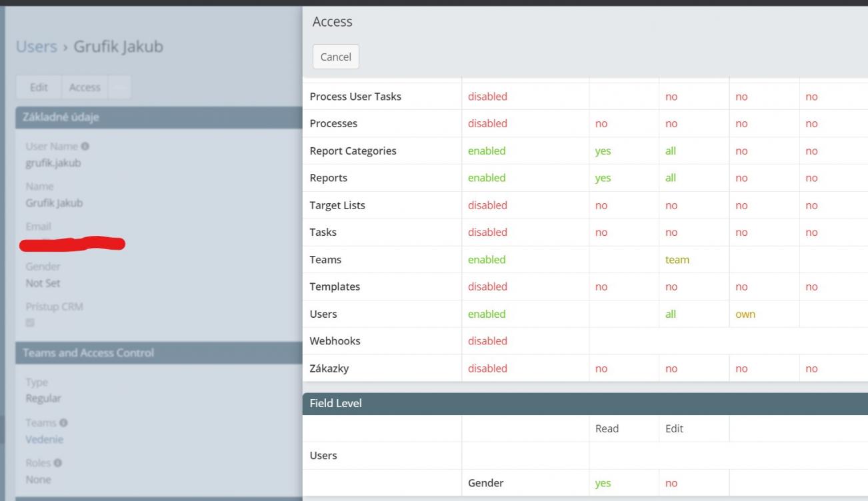Open the Vedenie team link

tap(44, 440)
